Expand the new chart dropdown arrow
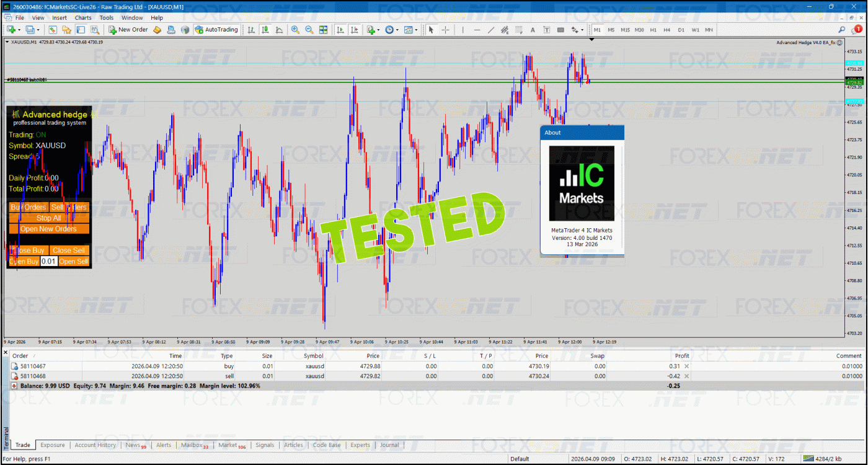Viewport: 868px width, 465px height. (x=19, y=30)
